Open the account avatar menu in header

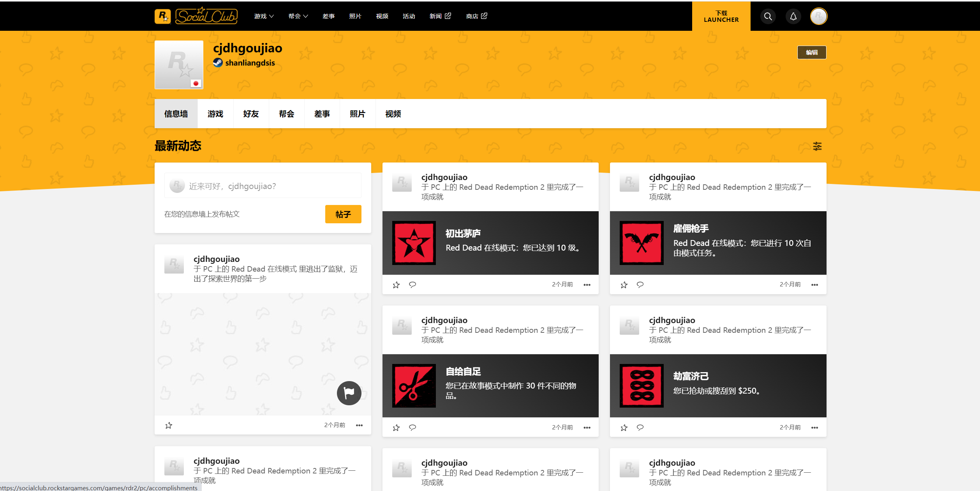click(818, 16)
